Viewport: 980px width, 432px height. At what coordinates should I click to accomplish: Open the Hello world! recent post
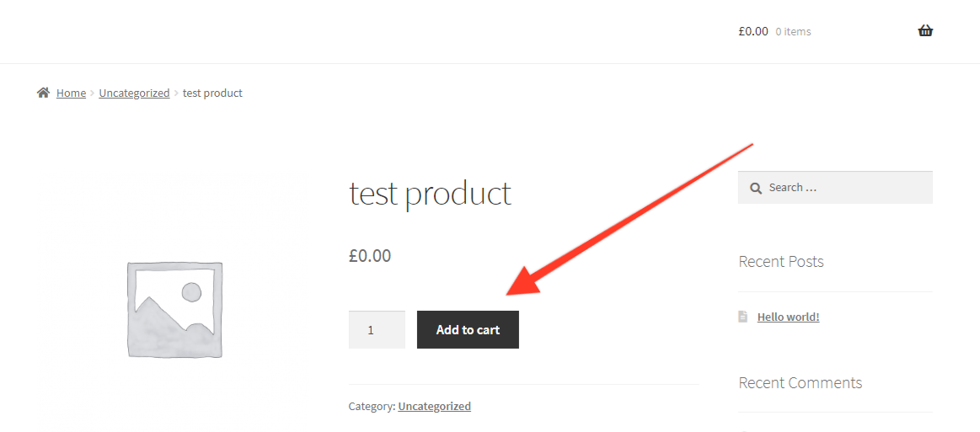point(788,317)
